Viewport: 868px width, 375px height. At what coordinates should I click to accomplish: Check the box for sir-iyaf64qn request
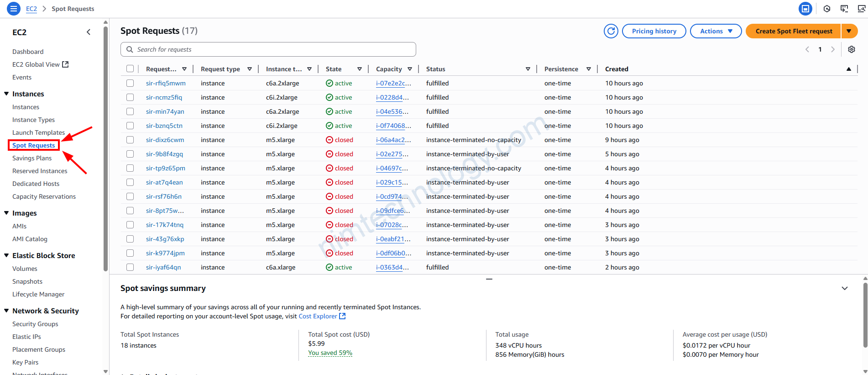point(130,267)
